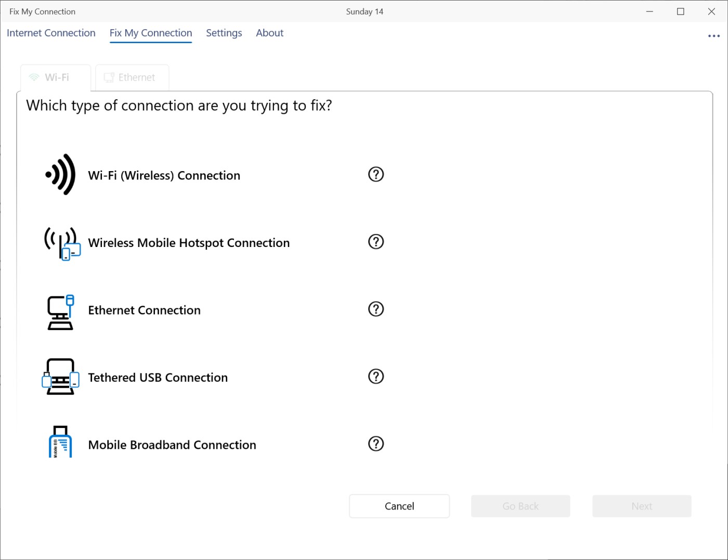Open help for Mobile Broadband Connection
728x560 pixels.
point(375,444)
